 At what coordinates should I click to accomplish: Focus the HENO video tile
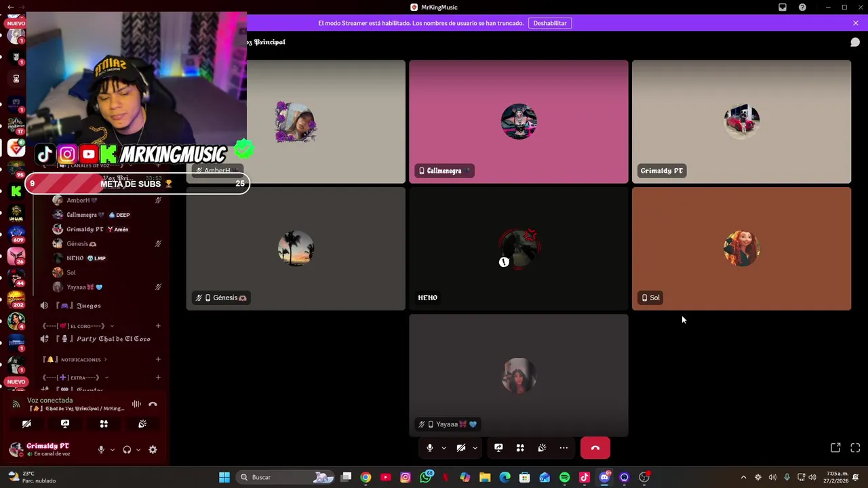(x=519, y=249)
